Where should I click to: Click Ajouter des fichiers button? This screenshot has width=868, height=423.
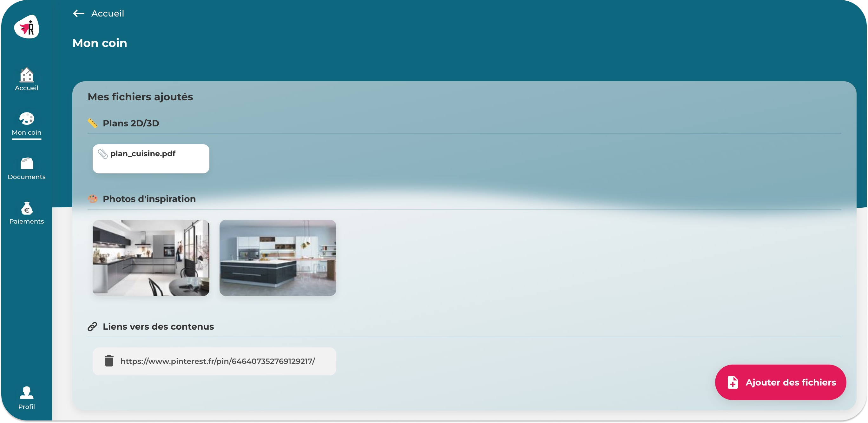(780, 383)
